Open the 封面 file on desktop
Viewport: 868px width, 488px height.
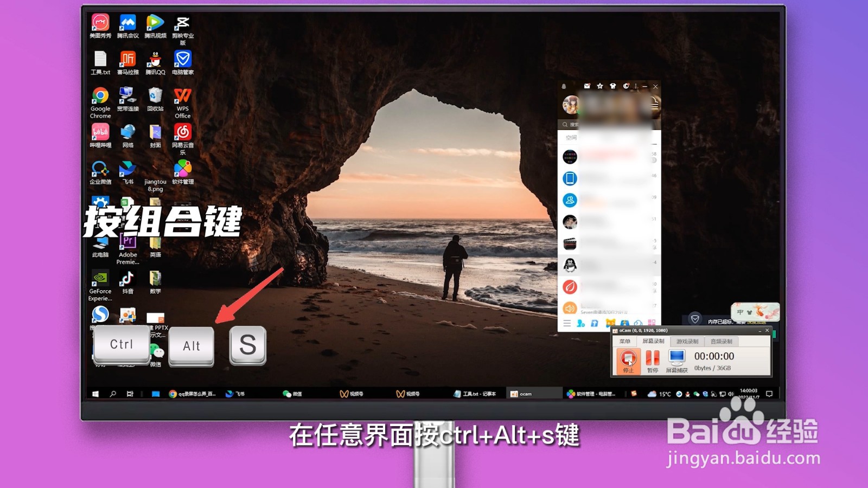coord(155,136)
